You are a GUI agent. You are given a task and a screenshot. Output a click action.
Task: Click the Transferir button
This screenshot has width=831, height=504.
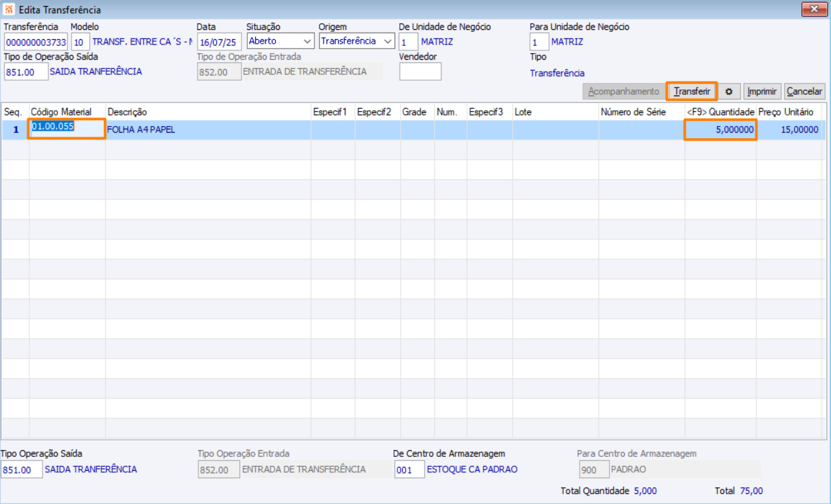[x=692, y=92]
